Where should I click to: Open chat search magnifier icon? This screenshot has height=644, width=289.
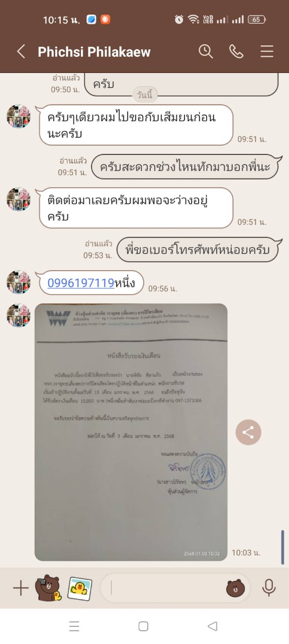click(x=206, y=51)
